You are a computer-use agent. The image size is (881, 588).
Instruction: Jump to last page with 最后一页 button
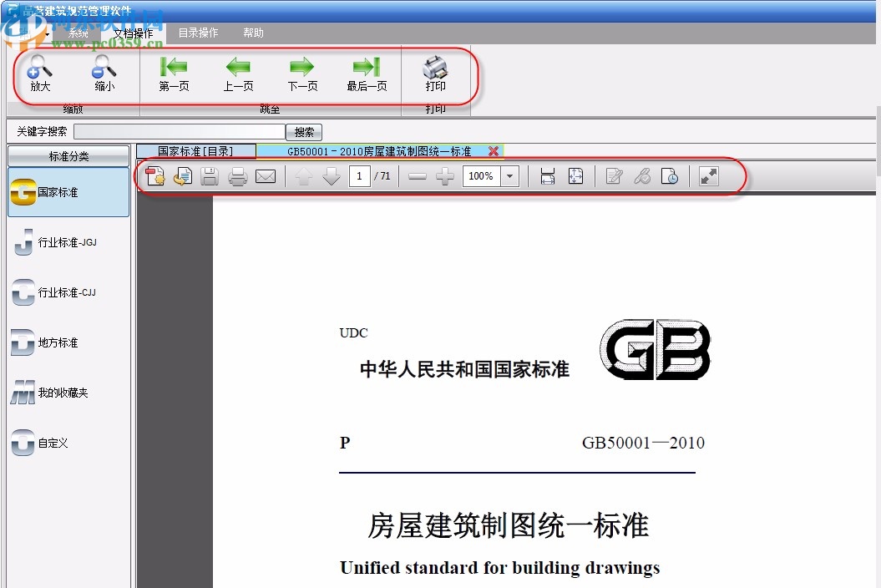366,73
